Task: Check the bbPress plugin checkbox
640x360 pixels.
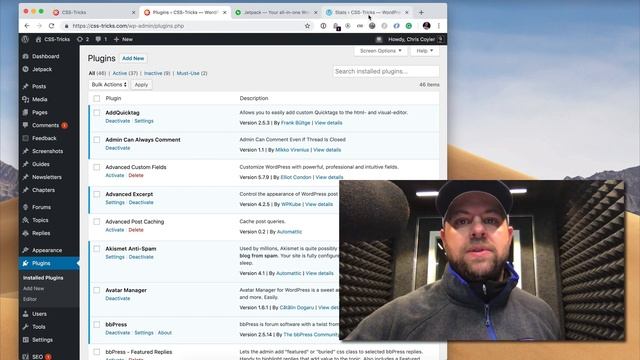Action: (x=97, y=324)
